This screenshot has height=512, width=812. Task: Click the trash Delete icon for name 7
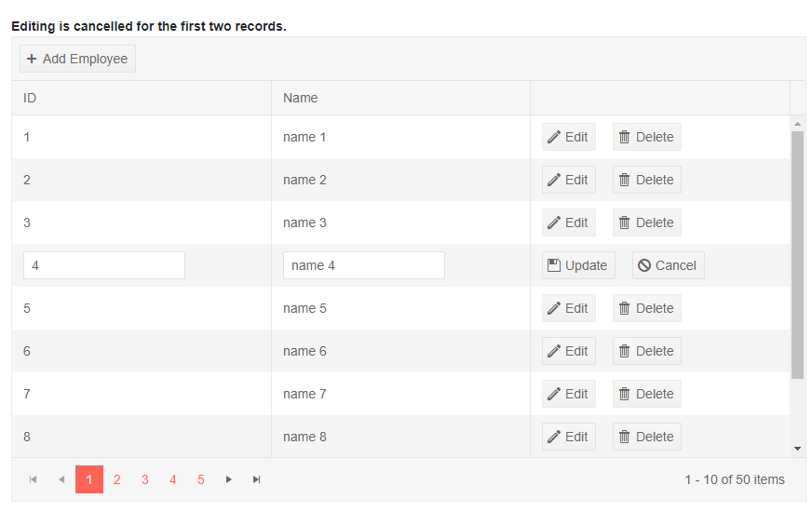coord(625,394)
